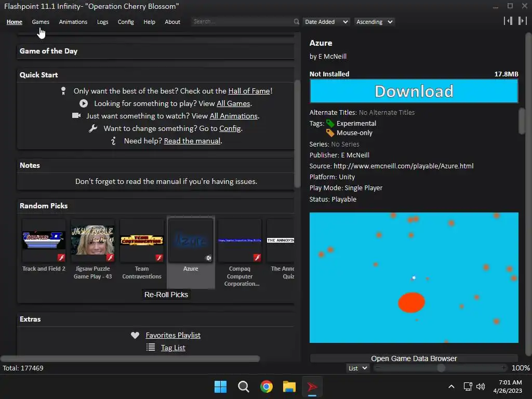Open the All Games link
Viewport: 532px width, 399px height.
(233, 103)
